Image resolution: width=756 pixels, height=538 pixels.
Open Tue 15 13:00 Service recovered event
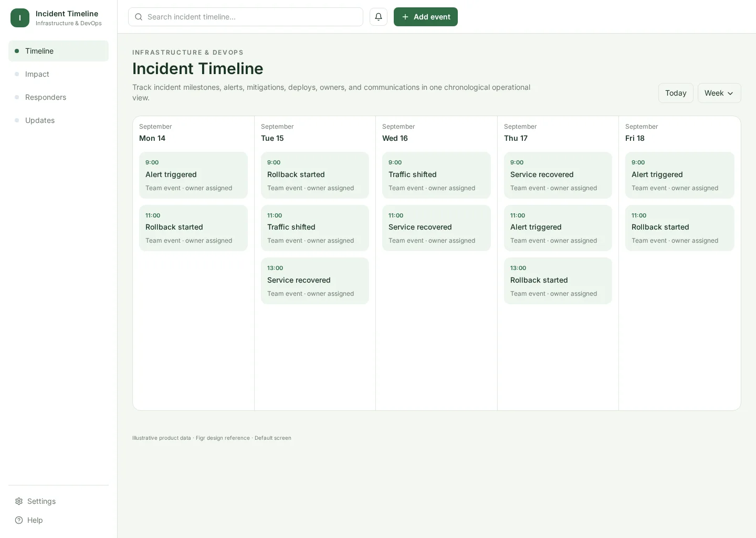[315, 281]
